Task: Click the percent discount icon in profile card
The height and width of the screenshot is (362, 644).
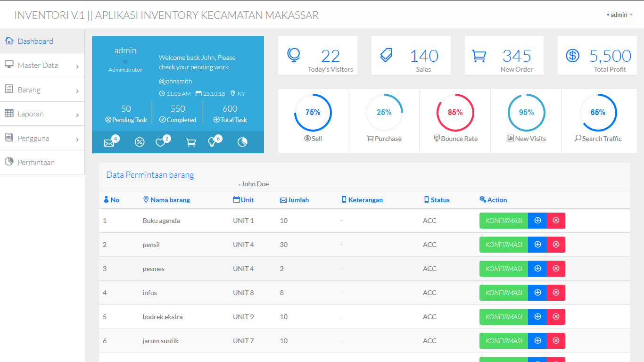Action: pos(140,142)
